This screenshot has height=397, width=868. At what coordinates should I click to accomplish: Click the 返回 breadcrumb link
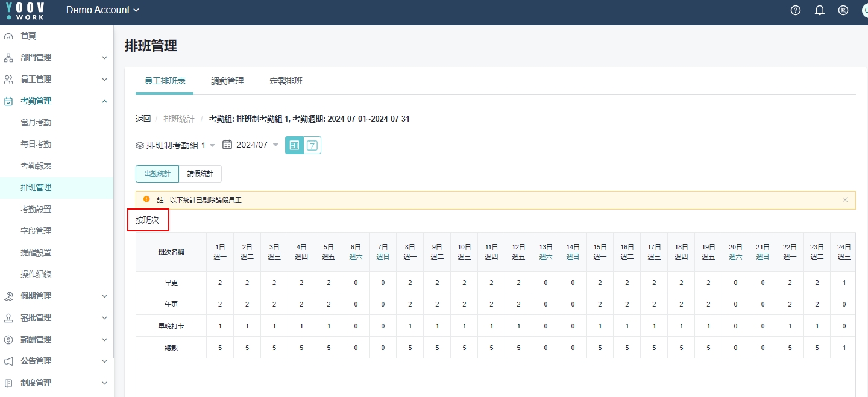tap(143, 119)
